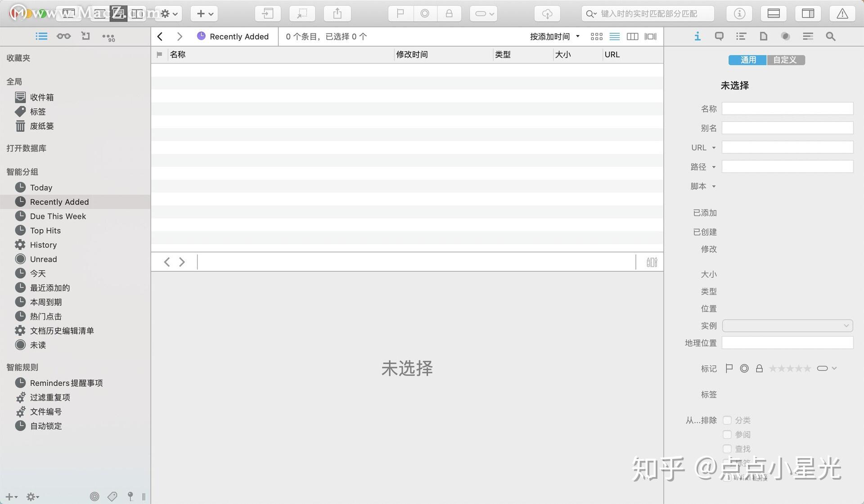Set a star rating in the 标记 row

790,368
